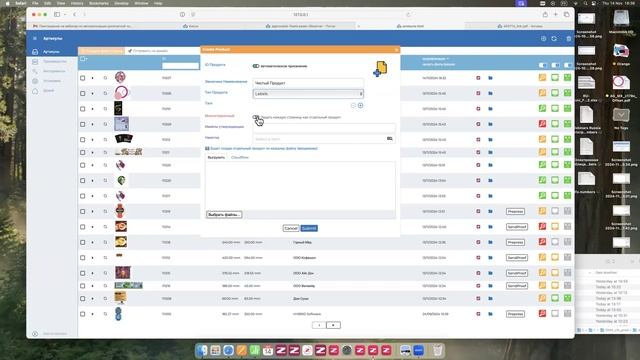Click red square icon in ООО Айс Дон row
Image resolution: width=640 pixels, height=360 pixels.
tap(478, 273)
